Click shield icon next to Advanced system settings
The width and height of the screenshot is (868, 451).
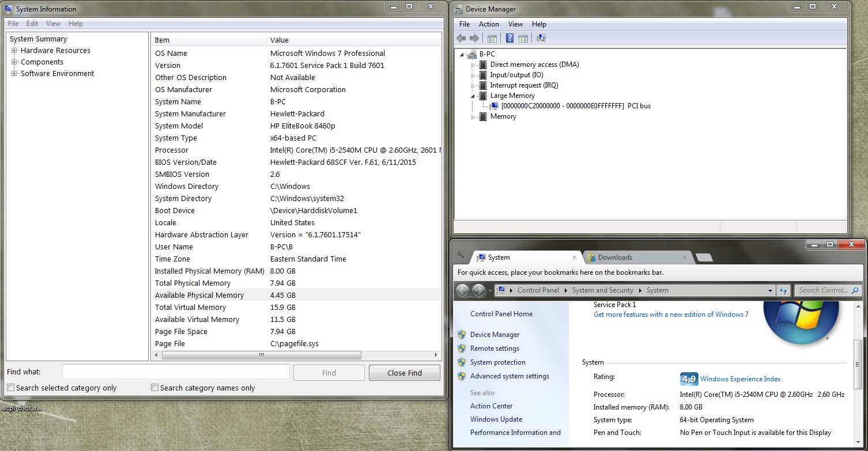462,376
